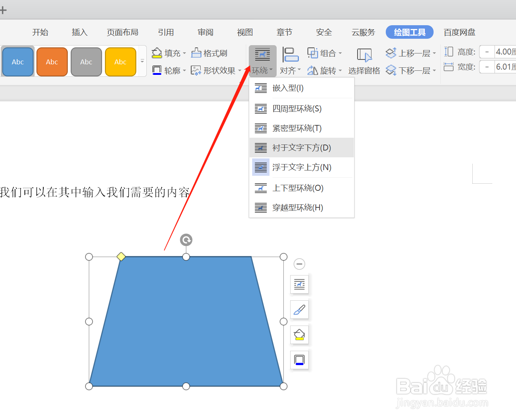This screenshot has height=420, width=516.
Task: Open the 对齐 alignment dropdown
Action: 290,70
